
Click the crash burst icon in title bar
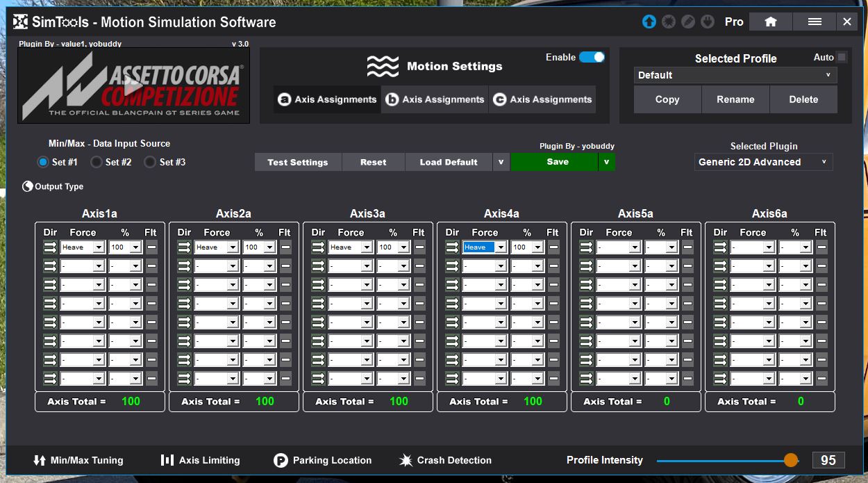pos(669,22)
